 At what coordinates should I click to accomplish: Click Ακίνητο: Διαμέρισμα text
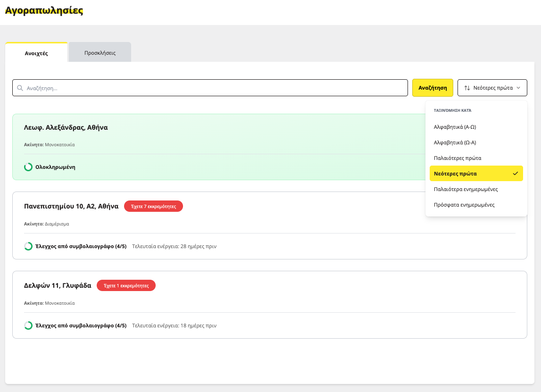[x=47, y=224]
